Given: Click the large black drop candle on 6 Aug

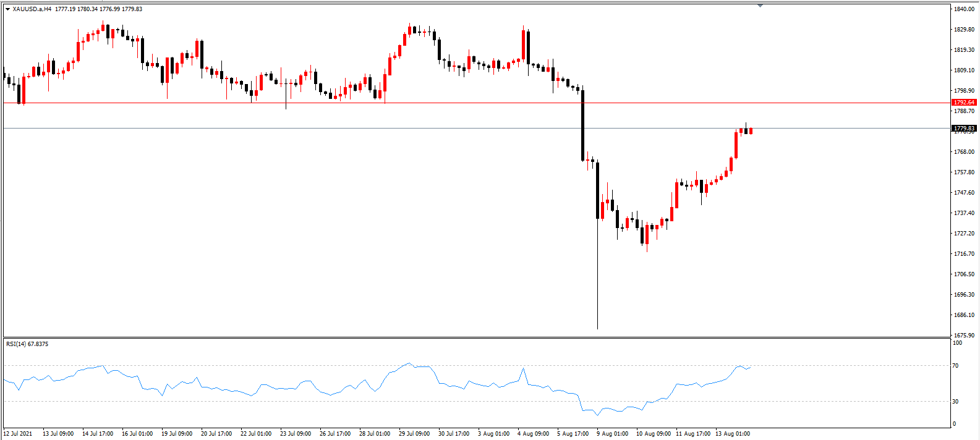Looking at the screenshot, I should (x=583, y=125).
